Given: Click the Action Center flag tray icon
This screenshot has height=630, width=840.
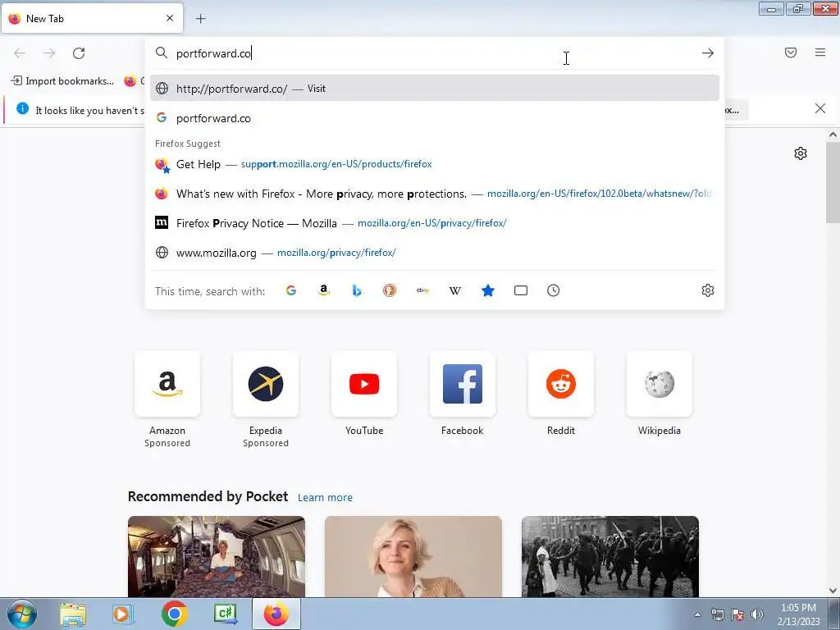Looking at the screenshot, I should pyautogui.click(x=737, y=614).
